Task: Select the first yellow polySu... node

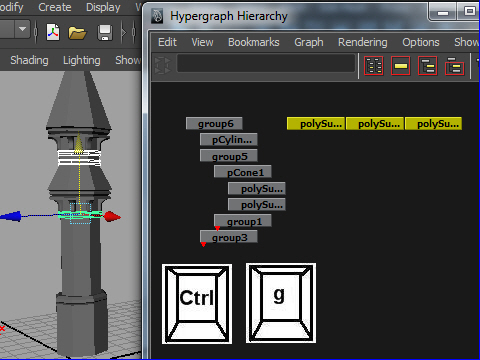Action: coord(316,123)
